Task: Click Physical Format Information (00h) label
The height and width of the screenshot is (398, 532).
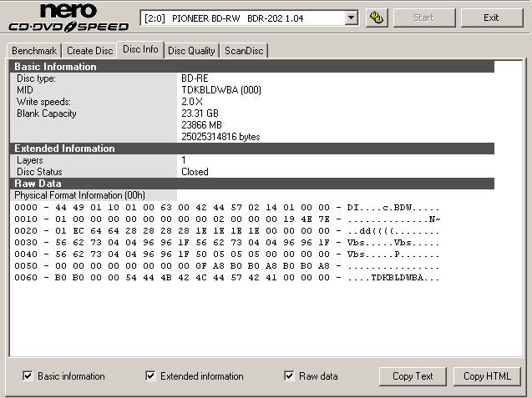Action: 79,195
